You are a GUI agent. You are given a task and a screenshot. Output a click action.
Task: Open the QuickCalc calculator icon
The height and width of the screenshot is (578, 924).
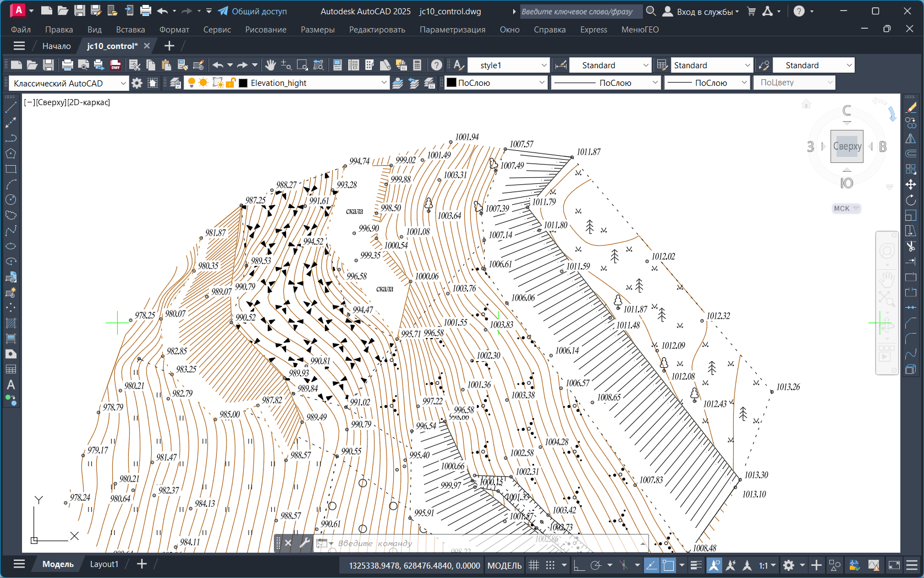point(417,66)
